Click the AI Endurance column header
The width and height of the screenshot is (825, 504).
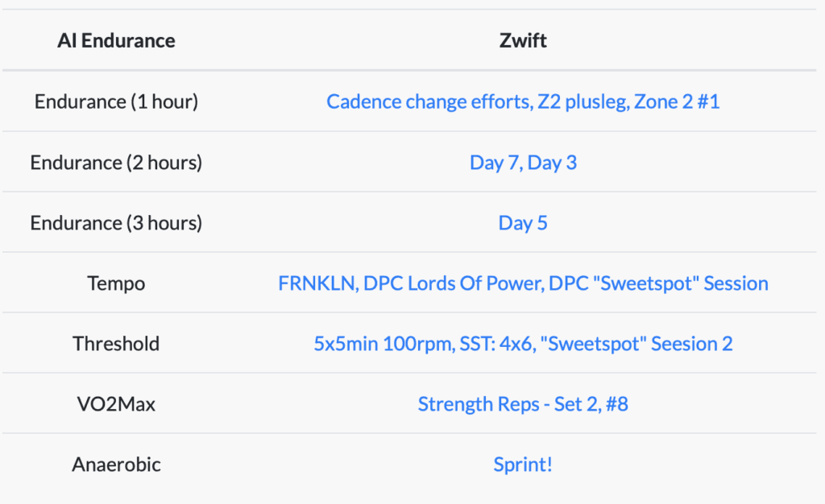coord(116,40)
